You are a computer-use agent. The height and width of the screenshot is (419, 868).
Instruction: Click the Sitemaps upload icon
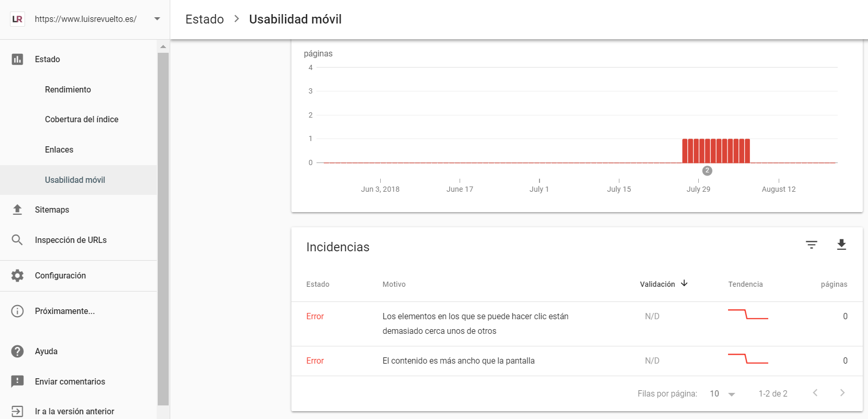[x=17, y=210]
